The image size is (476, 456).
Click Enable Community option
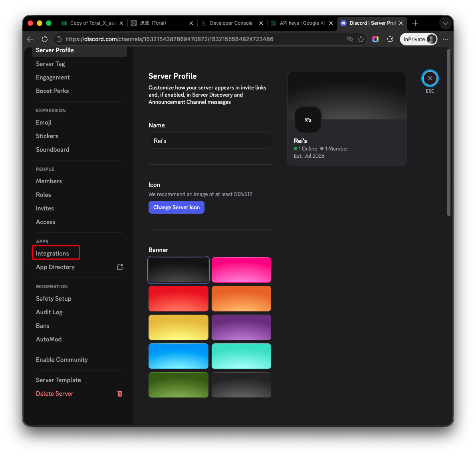click(x=79, y=359)
